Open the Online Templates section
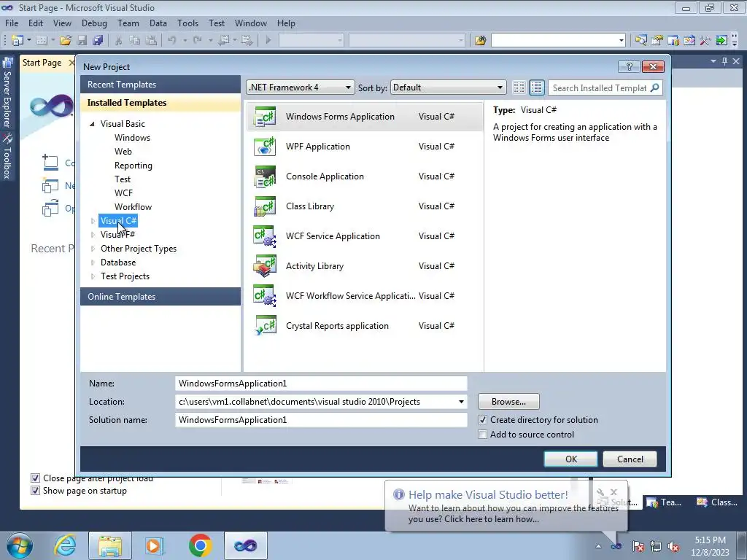This screenshot has width=747, height=560. 160,297
